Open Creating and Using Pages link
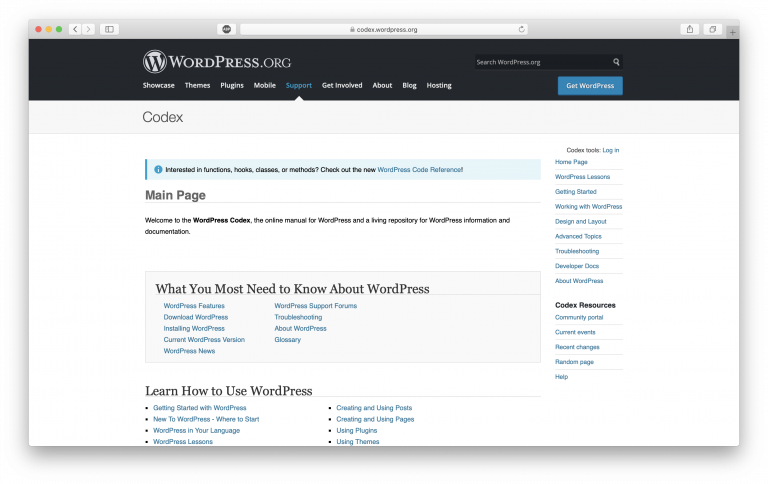This screenshot has width=768, height=484. [x=375, y=419]
